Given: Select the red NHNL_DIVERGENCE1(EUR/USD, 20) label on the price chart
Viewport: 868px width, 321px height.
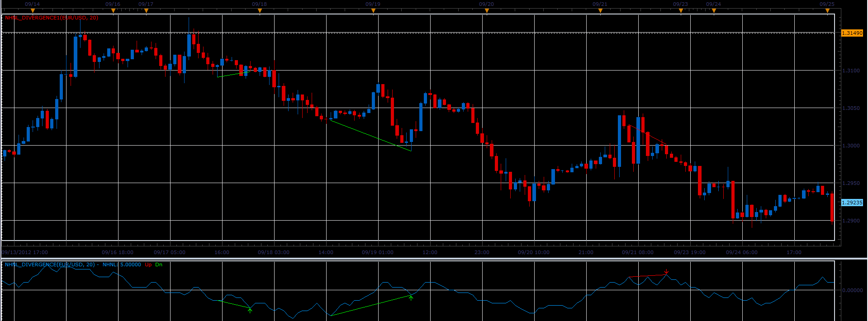Looking at the screenshot, I should pyautogui.click(x=52, y=18).
